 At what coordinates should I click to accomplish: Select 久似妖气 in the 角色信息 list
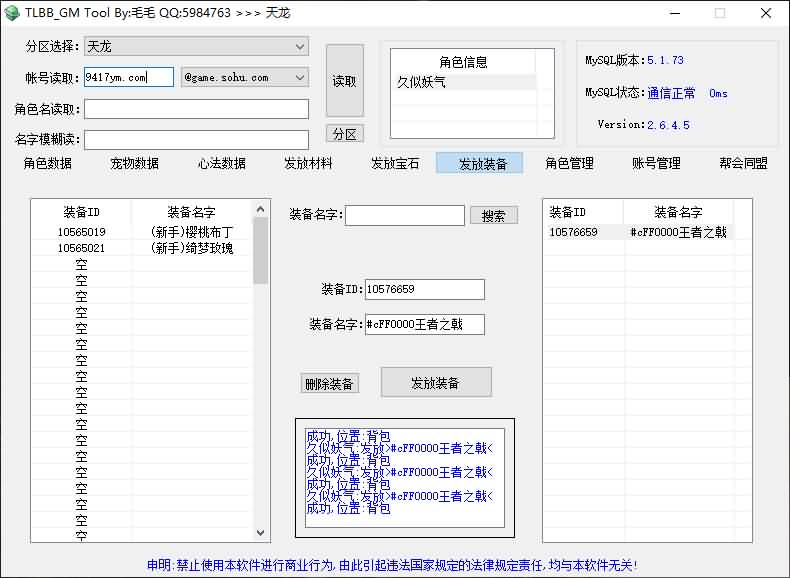pos(463,82)
